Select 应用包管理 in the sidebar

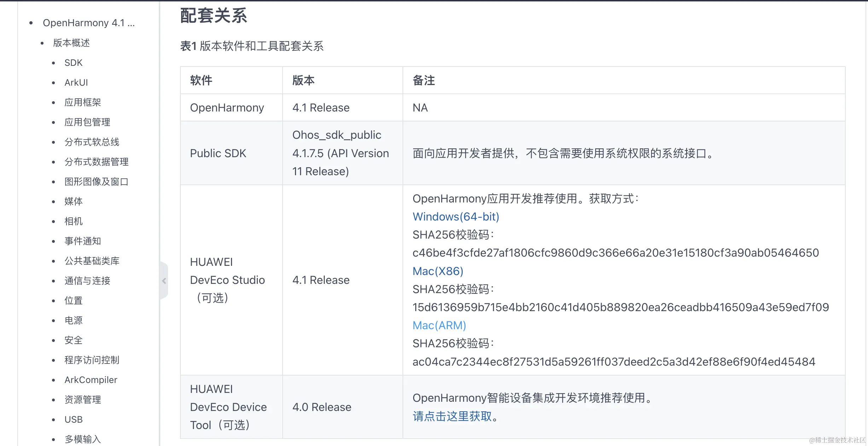click(x=87, y=122)
